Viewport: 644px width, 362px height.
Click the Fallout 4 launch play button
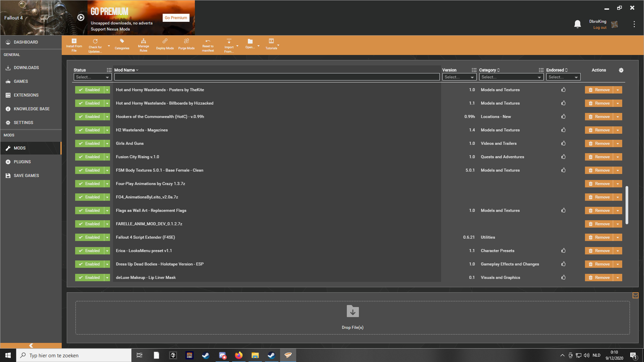tap(81, 17)
